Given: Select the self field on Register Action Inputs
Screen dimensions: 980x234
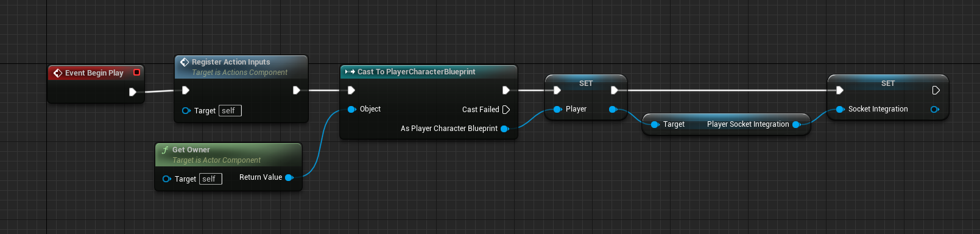Looking at the screenshot, I should [x=230, y=111].
